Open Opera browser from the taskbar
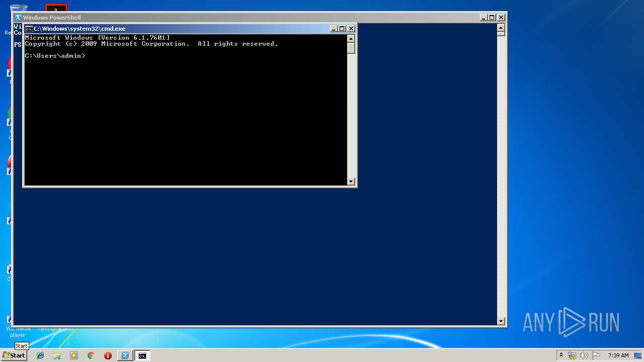Image resolution: width=644 pixels, height=362 pixels. click(x=108, y=355)
